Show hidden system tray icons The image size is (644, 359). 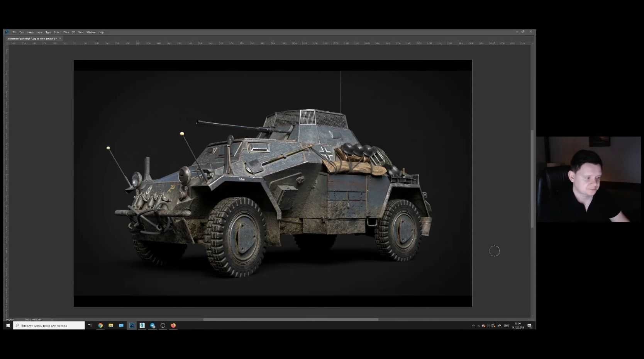473,326
